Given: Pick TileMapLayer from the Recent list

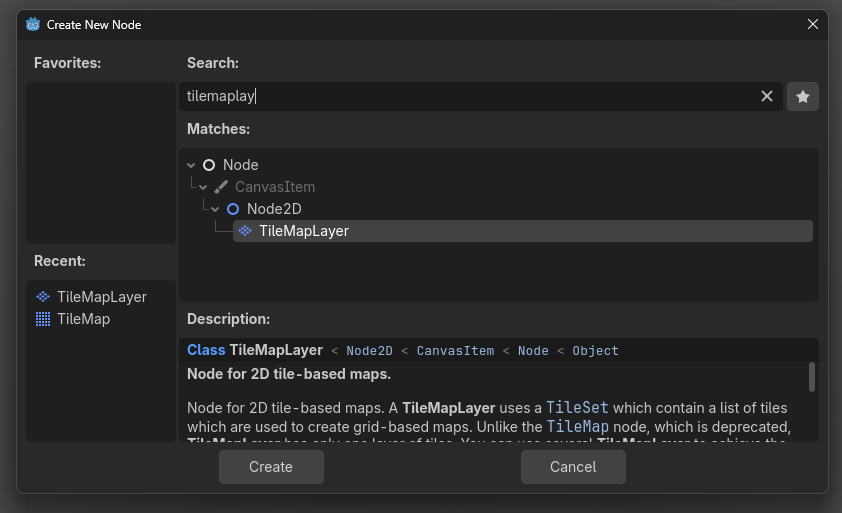Looking at the screenshot, I should click(102, 297).
